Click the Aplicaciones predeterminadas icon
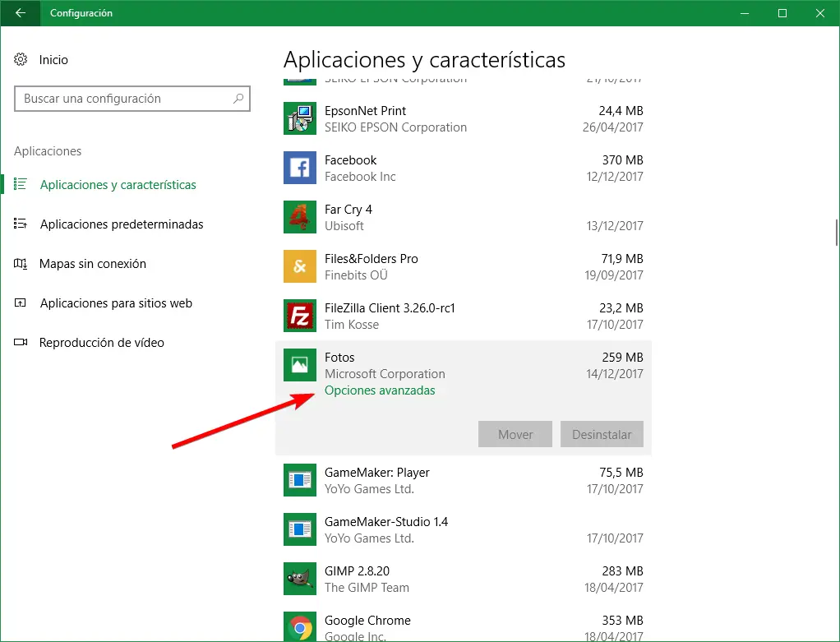 21,224
